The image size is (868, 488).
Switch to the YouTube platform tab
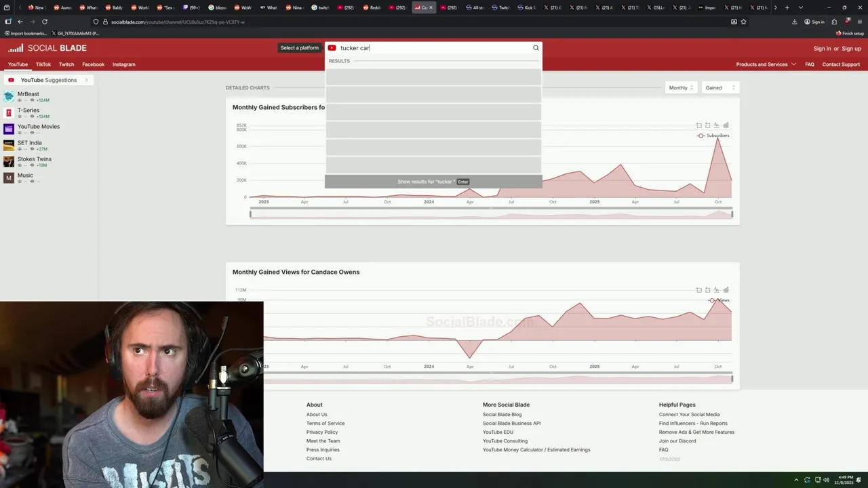[18, 64]
